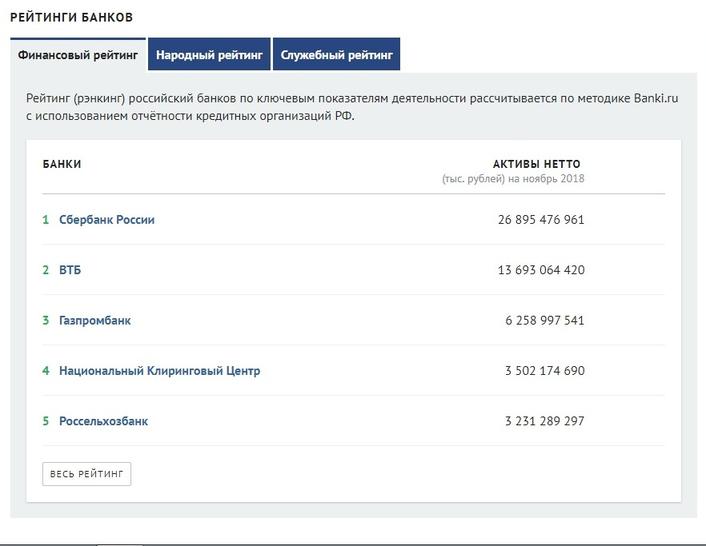Click the net assets value 3 502 174 690
This screenshot has height=546, width=706.
point(545,371)
